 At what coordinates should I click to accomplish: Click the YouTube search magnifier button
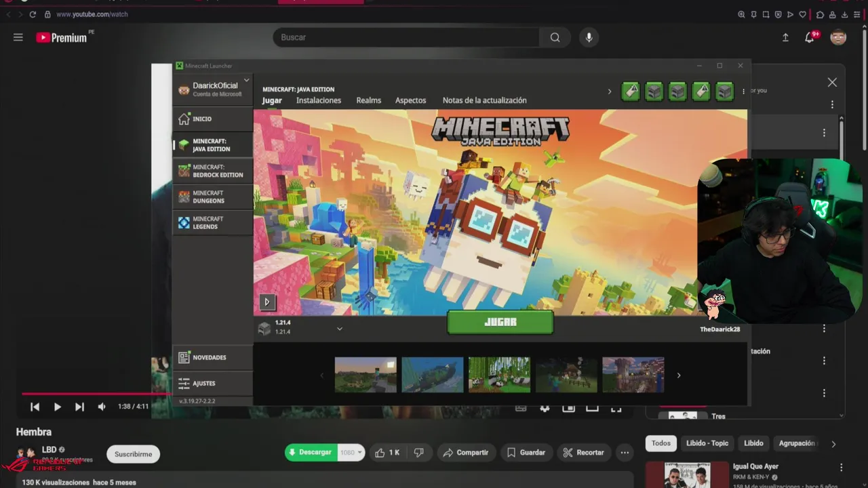coord(555,37)
